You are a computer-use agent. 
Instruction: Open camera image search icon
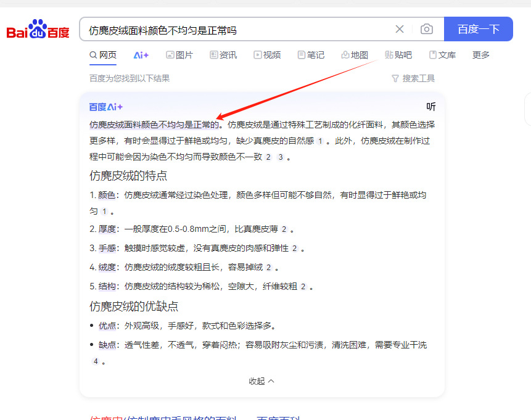(426, 29)
